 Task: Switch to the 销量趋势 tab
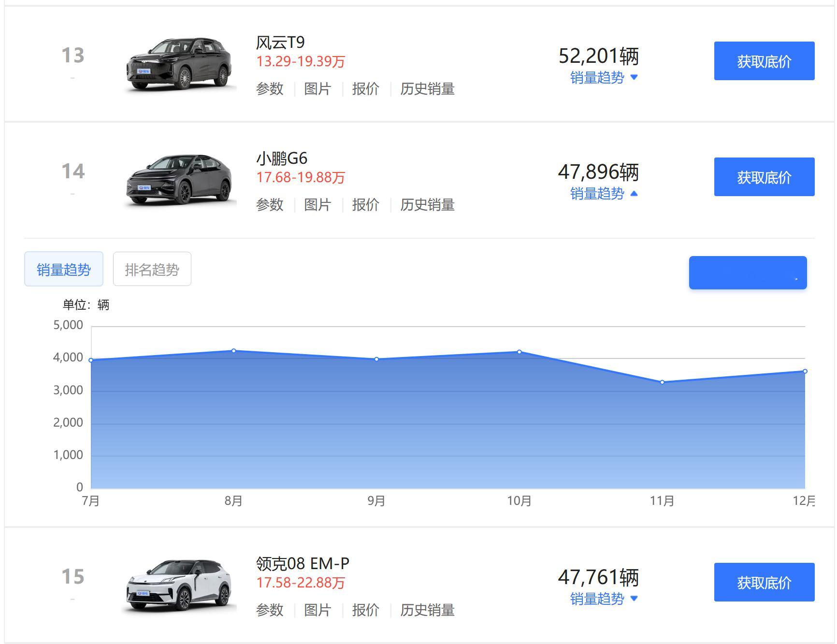pos(64,269)
